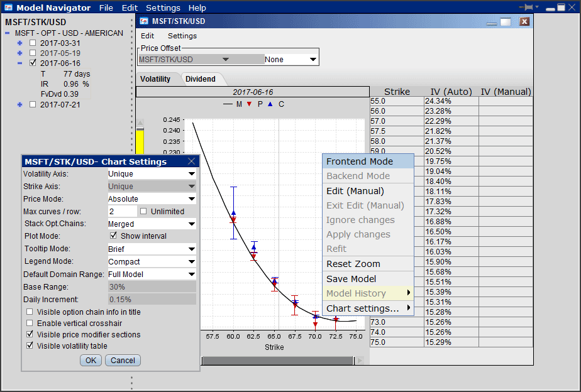The width and height of the screenshot is (581, 392).
Task: Open the File menu in Model Navigator
Action: click(x=106, y=8)
